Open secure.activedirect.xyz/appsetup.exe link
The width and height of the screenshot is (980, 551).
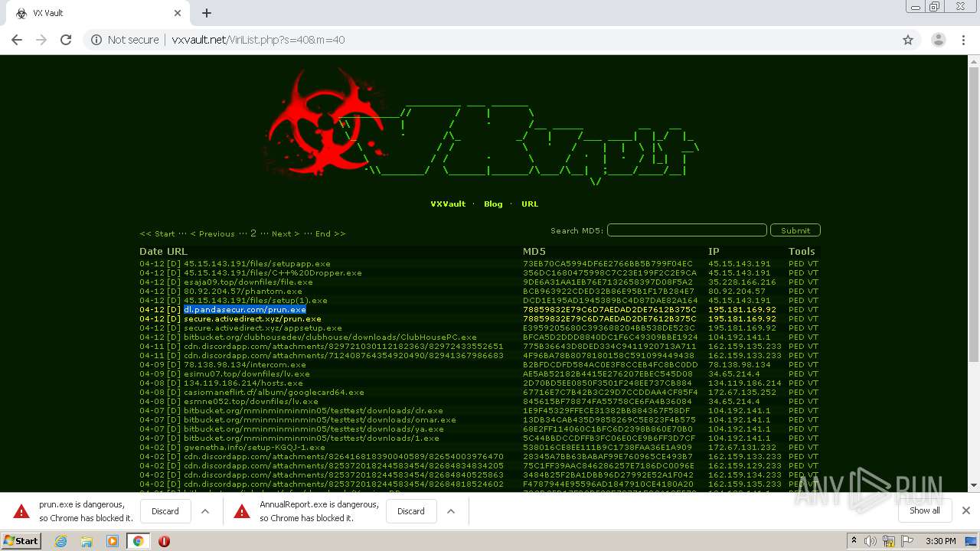pyautogui.click(x=263, y=328)
